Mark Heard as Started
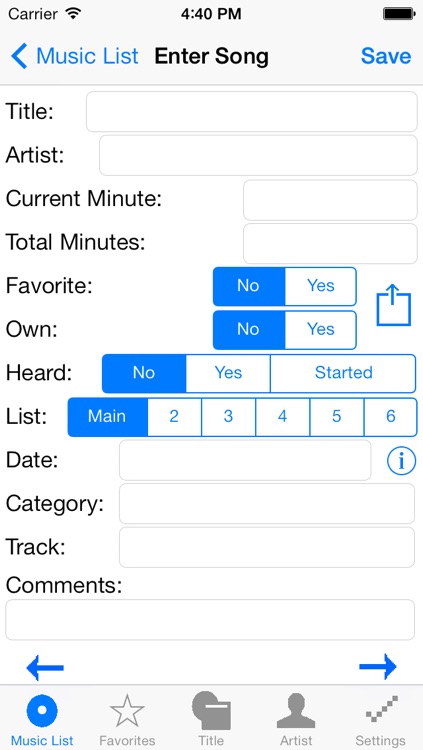This screenshot has width=423, height=750. [343, 373]
